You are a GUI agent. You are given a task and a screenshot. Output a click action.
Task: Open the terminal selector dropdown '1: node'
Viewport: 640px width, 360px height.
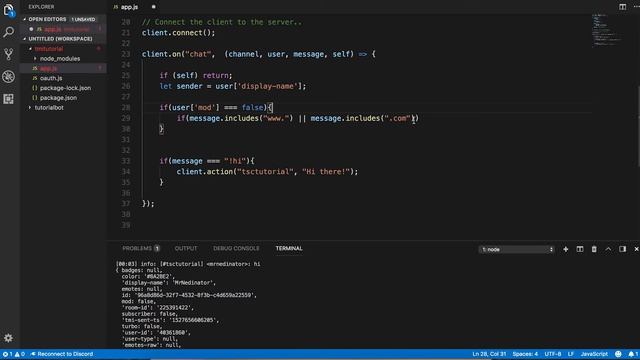(x=516, y=249)
